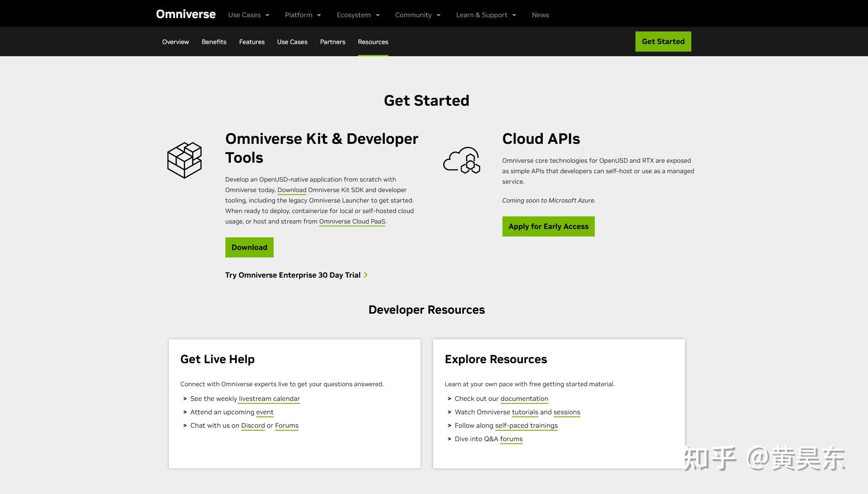The image size is (868, 494).
Task: Follow the Discord chat link
Action: 253,426
